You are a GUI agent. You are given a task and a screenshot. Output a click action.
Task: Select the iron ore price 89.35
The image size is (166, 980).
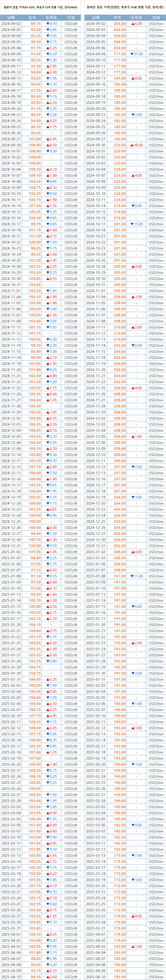36,114
